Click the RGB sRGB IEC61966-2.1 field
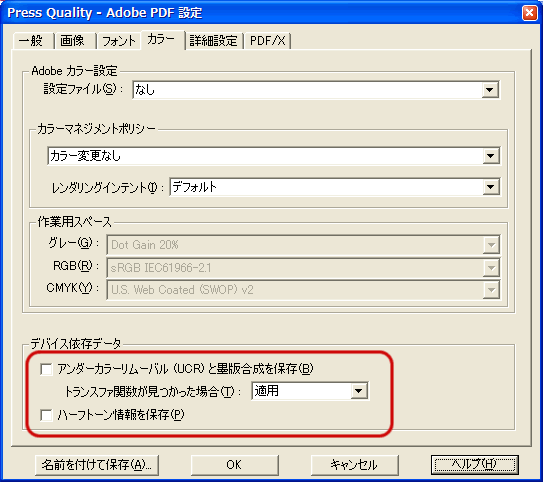The image size is (543, 482). tap(303, 268)
